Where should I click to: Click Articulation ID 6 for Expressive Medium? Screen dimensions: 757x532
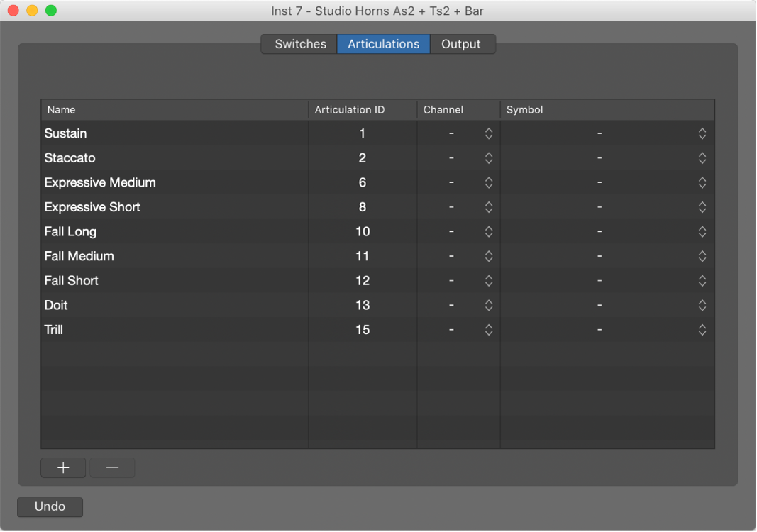tap(363, 182)
